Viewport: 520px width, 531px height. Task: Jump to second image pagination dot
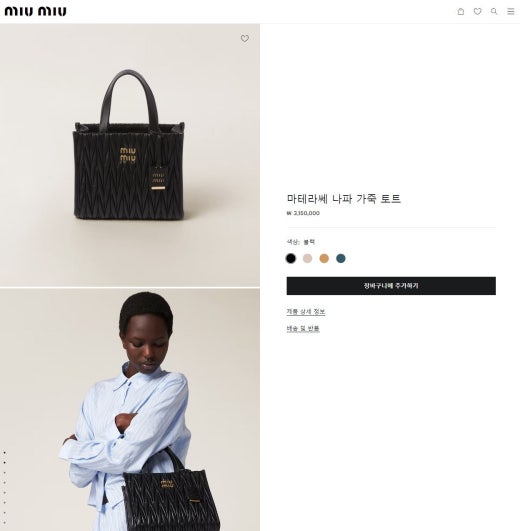click(x=5, y=463)
